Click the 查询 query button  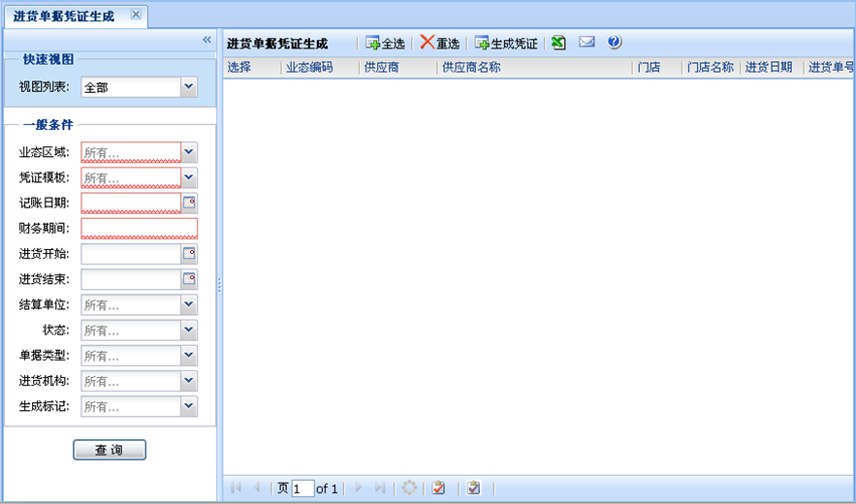(110, 450)
